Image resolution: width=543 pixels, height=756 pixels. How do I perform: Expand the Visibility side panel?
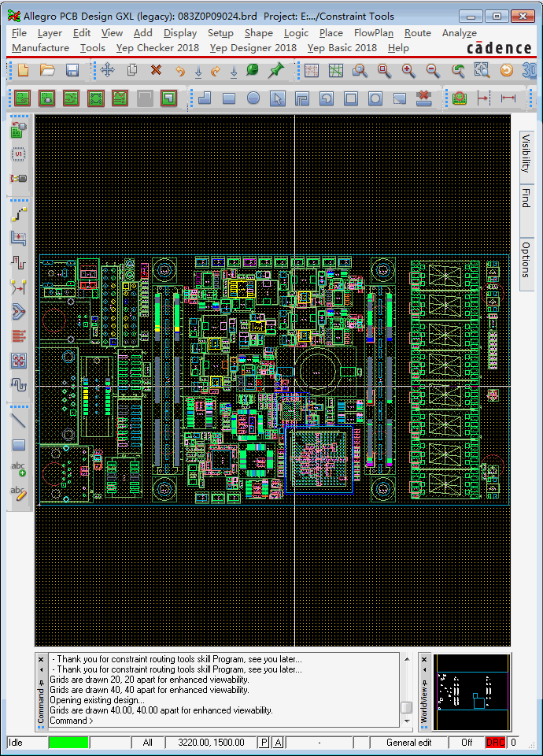pyautogui.click(x=526, y=153)
